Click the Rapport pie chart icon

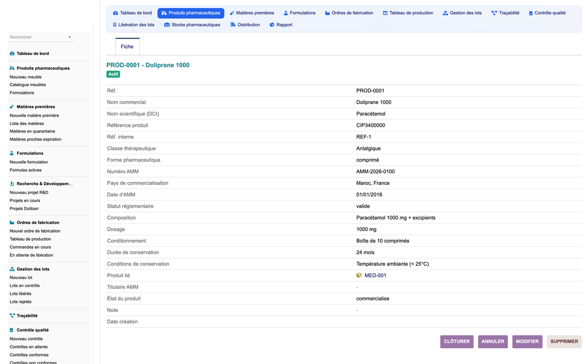(x=272, y=25)
